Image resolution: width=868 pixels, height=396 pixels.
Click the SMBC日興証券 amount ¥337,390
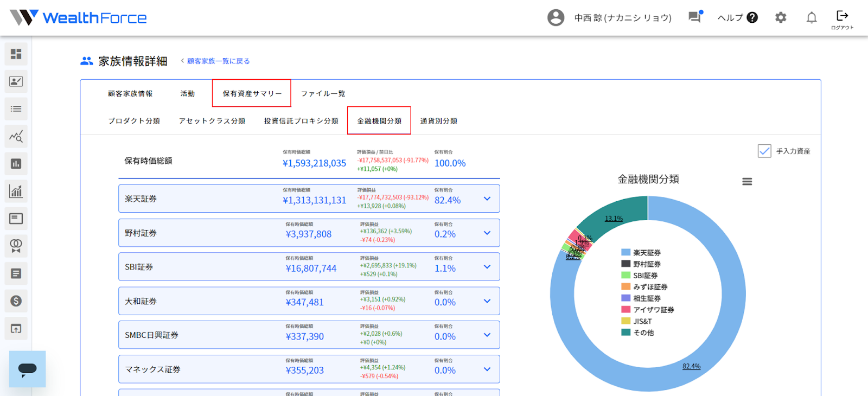pyautogui.click(x=305, y=337)
